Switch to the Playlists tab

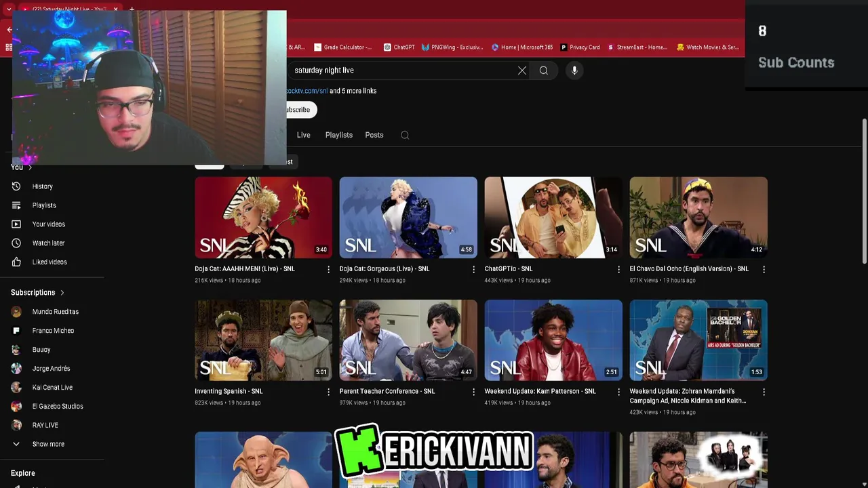pos(338,135)
